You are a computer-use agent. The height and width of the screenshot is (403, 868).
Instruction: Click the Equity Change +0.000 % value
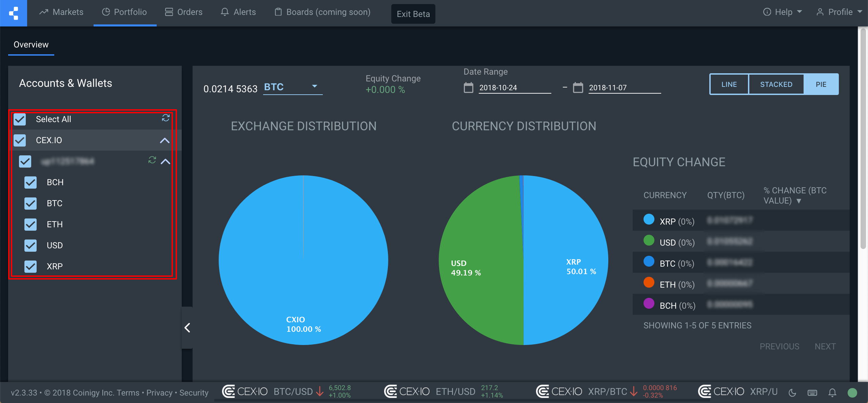(385, 90)
